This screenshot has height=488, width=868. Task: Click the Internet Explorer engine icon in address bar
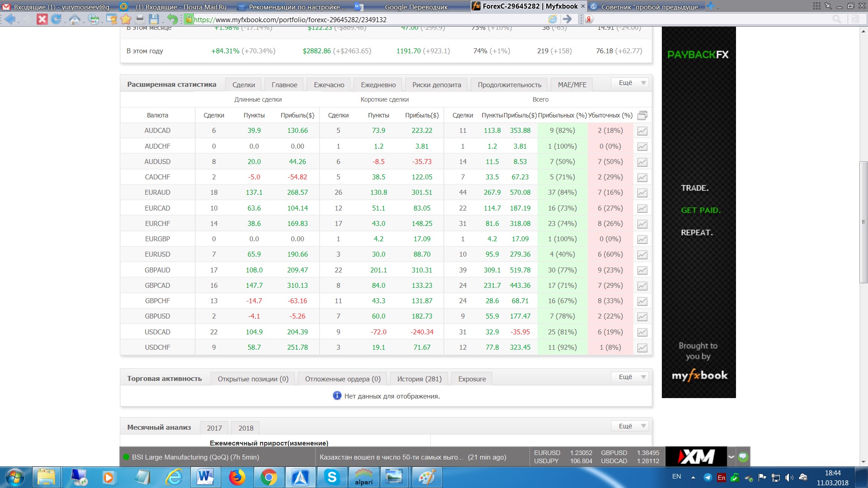tap(552, 19)
